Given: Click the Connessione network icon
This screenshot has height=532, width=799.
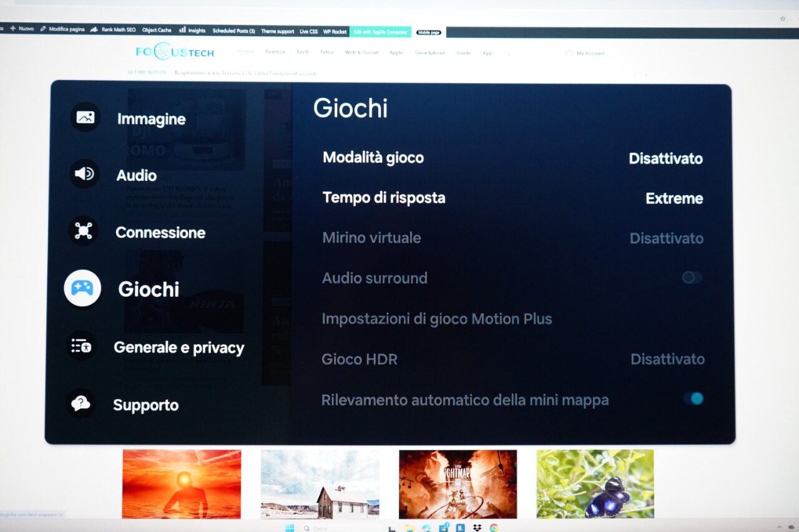Looking at the screenshot, I should point(84,231).
